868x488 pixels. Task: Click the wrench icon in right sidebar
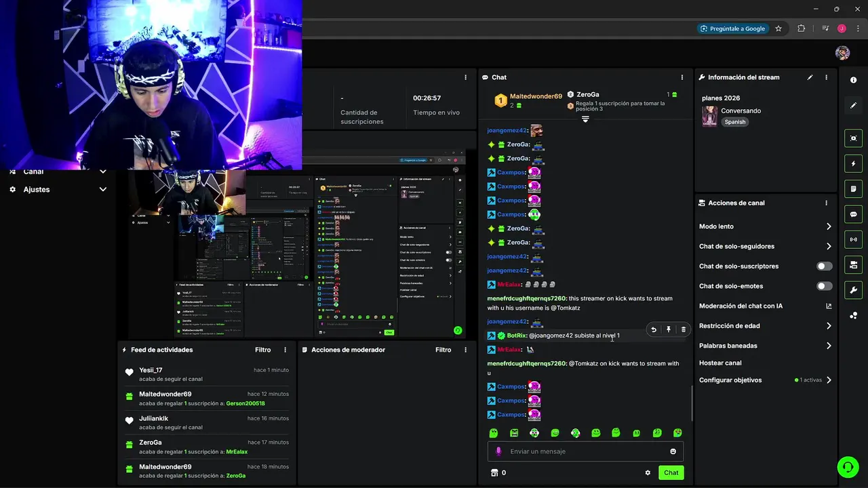[853, 290]
